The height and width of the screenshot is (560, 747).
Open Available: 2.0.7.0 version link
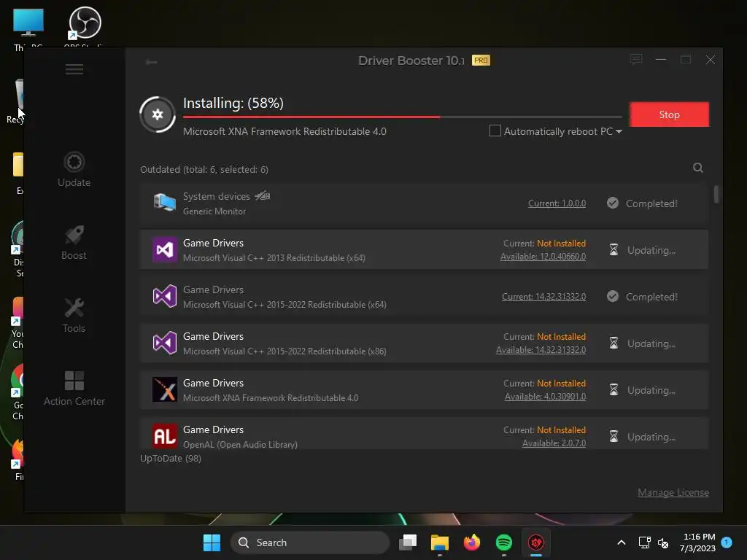(554, 443)
